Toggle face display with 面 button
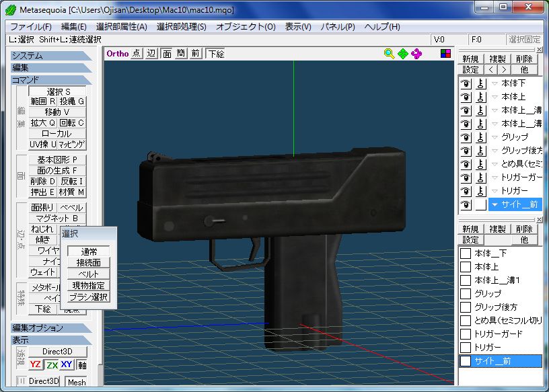549x392 pixels. 167,54
